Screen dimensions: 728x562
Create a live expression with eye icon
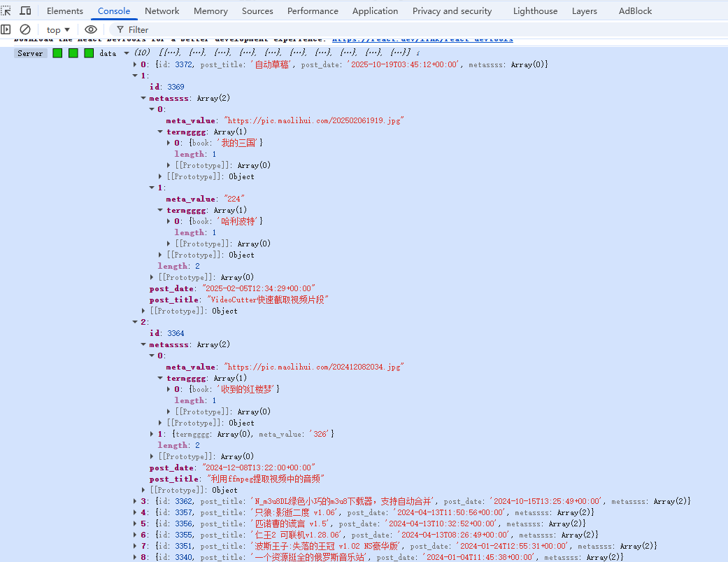coord(91,29)
